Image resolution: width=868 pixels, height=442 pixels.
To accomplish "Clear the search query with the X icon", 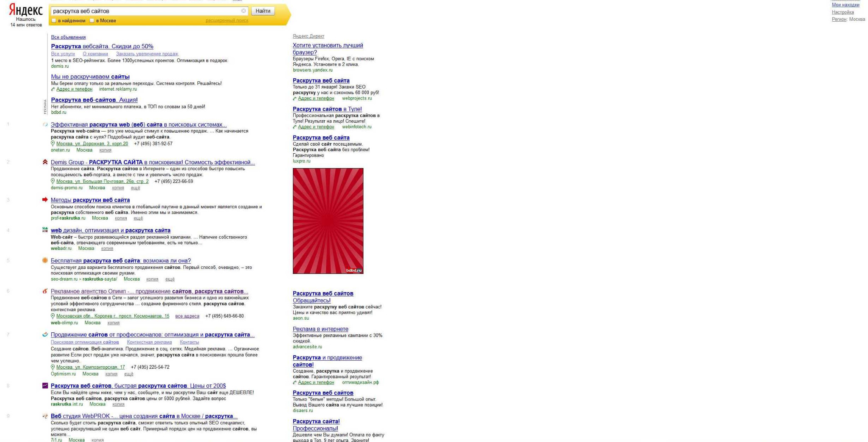I will (x=243, y=11).
